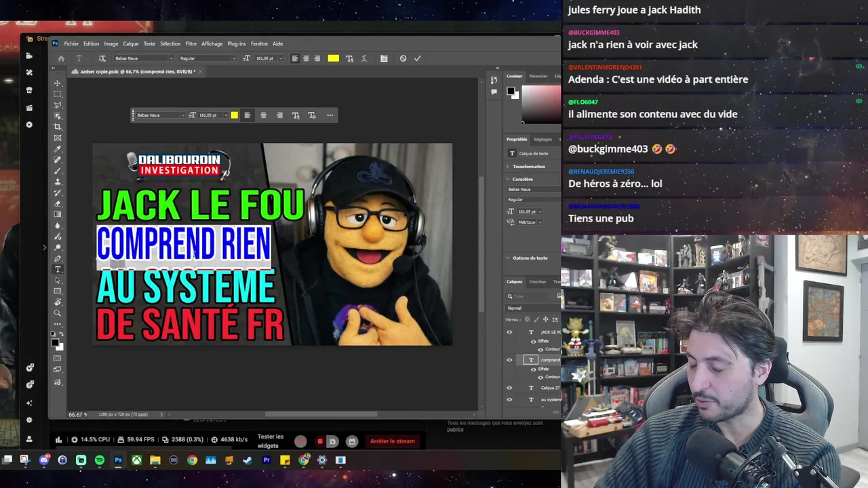The height and width of the screenshot is (488, 868).
Task: Switch to the Réglages tab
Action: coord(542,139)
